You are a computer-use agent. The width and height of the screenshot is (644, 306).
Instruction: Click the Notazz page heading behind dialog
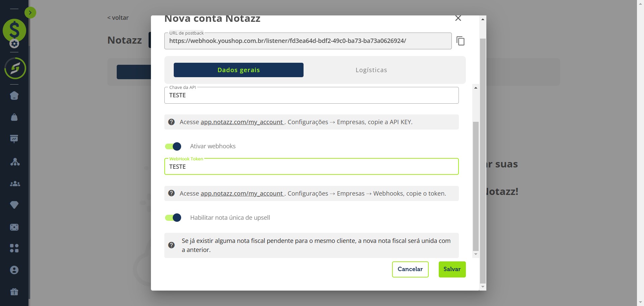(124, 40)
